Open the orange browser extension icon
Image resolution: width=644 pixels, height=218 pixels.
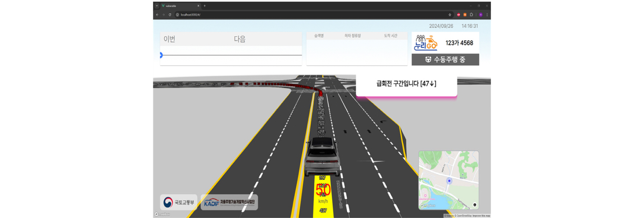pos(465,15)
